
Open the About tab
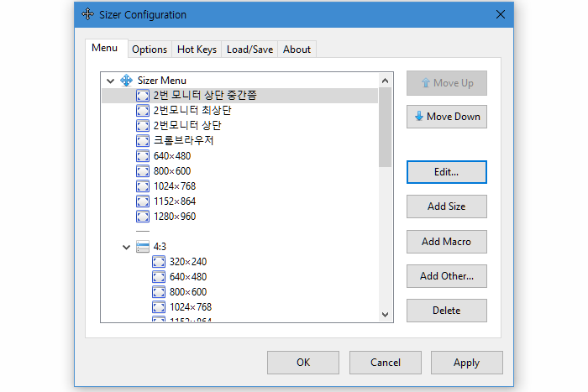tap(297, 50)
